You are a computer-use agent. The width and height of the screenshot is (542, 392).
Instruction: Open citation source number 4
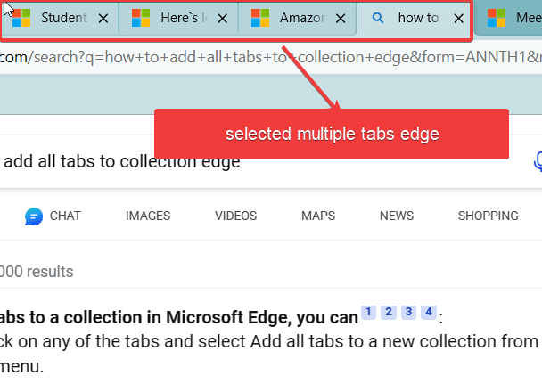point(429,312)
